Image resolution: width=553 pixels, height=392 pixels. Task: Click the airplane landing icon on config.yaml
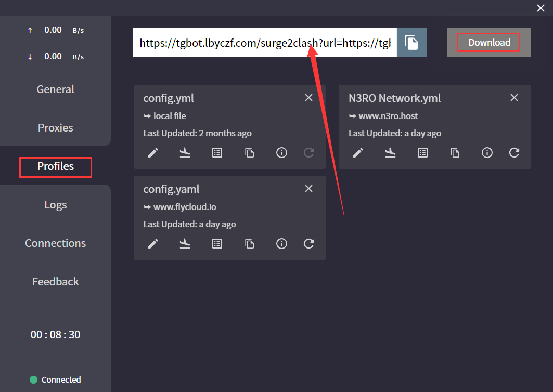pos(185,244)
